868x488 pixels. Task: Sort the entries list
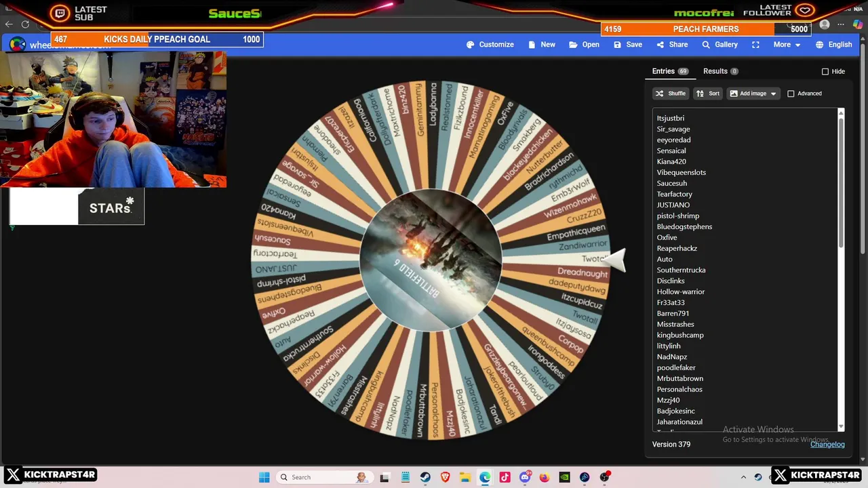click(x=707, y=94)
